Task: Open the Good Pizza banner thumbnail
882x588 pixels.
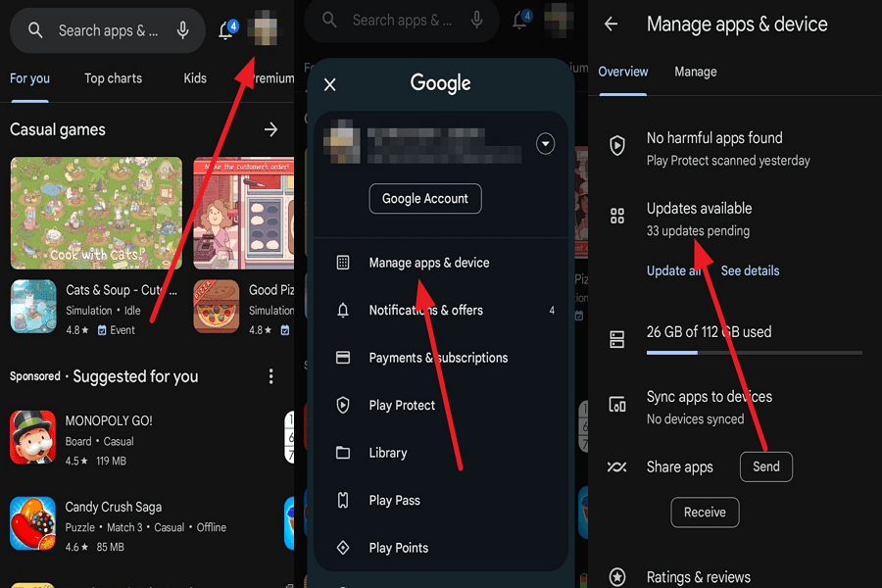Action: coord(244,214)
